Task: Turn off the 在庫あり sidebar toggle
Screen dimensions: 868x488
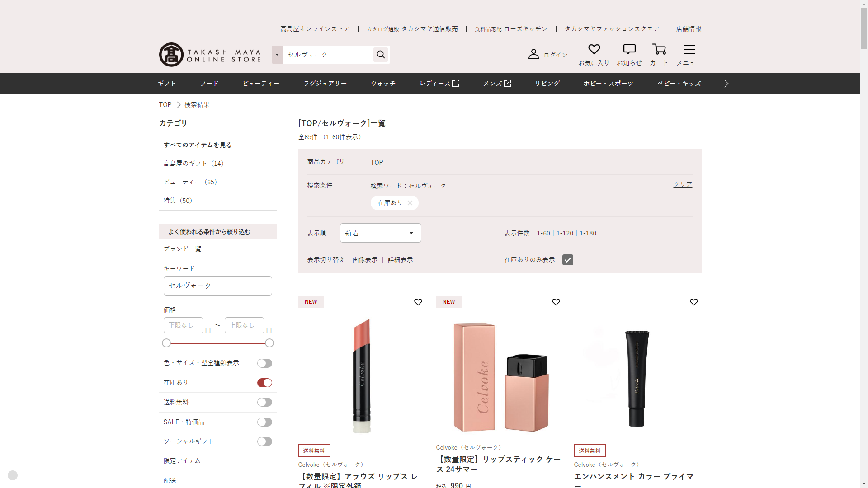Action: (264, 383)
